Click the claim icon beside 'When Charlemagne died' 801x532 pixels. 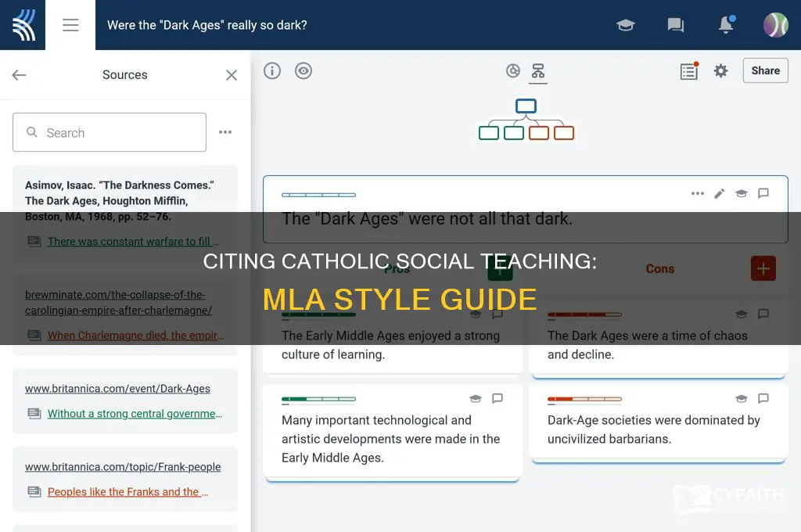pyautogui.click(x=34, y=336)
